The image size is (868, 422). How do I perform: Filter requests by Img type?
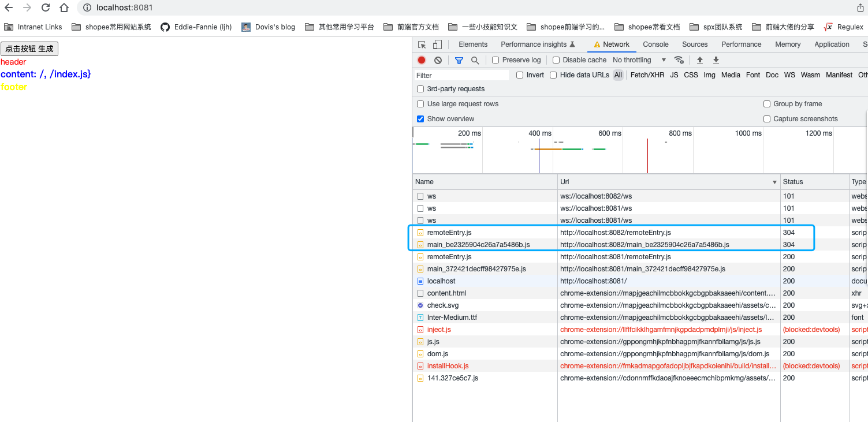(709, 75)
